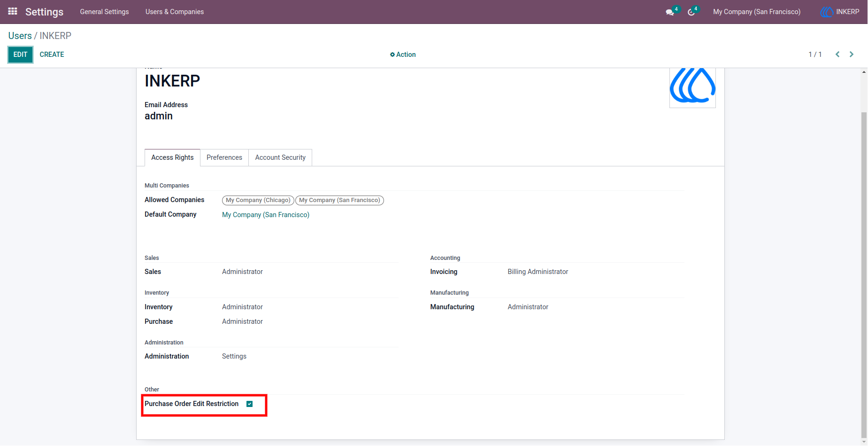
Task: Click the Sales Administrator value
Action: click(x=242, y=272)
